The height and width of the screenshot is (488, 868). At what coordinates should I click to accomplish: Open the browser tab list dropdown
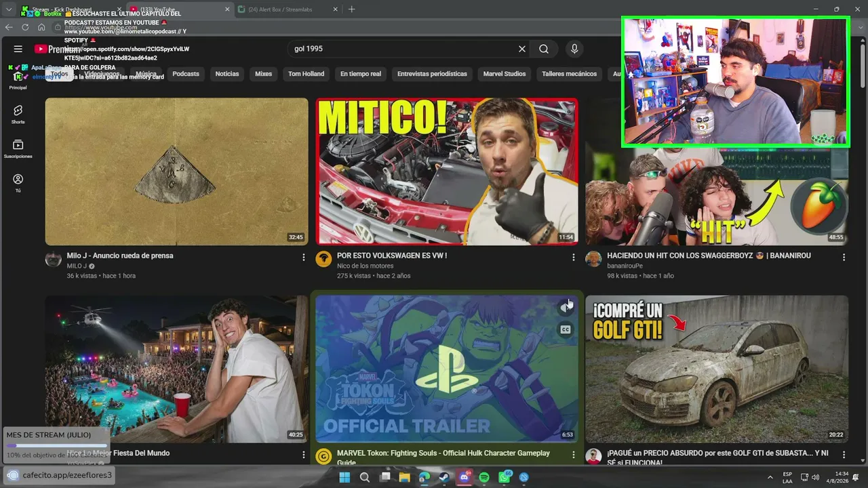tap(9, 9)
